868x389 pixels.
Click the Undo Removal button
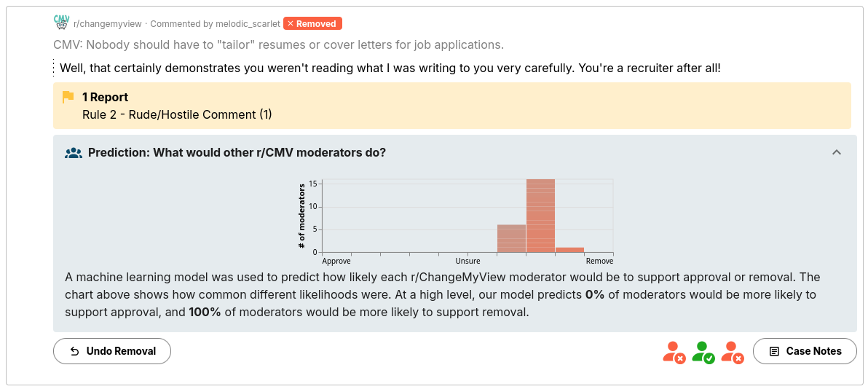click(112, 351)
